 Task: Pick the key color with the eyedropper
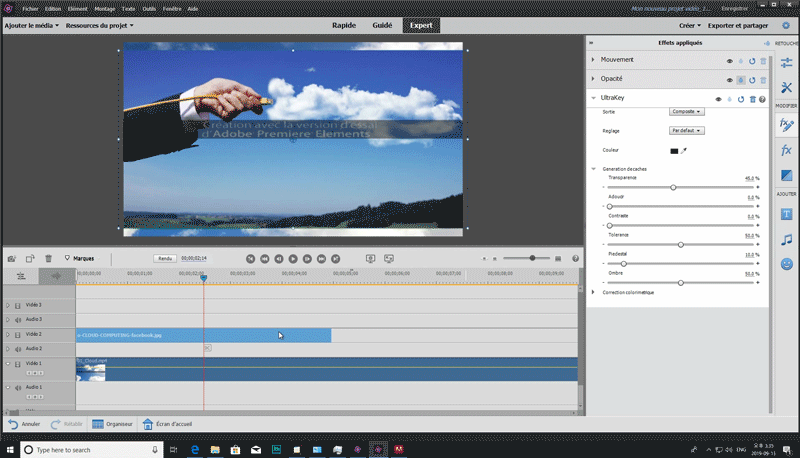coord(685,150)
